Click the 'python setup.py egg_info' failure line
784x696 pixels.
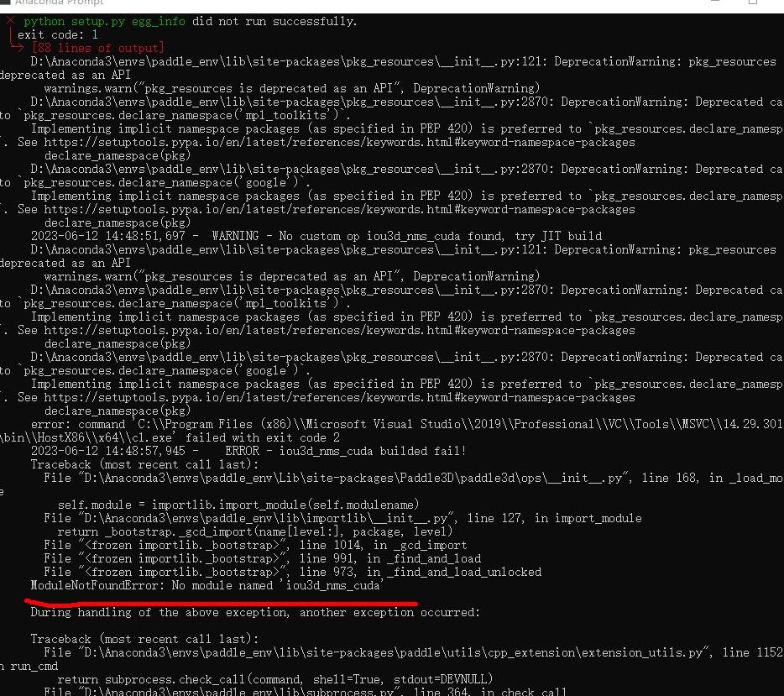click(x=190, y=22)
